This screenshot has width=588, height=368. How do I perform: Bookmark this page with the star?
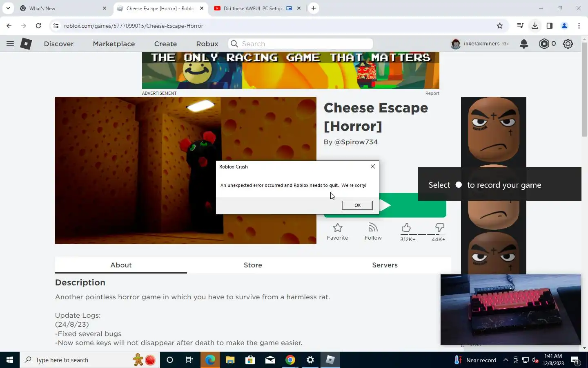499,26
